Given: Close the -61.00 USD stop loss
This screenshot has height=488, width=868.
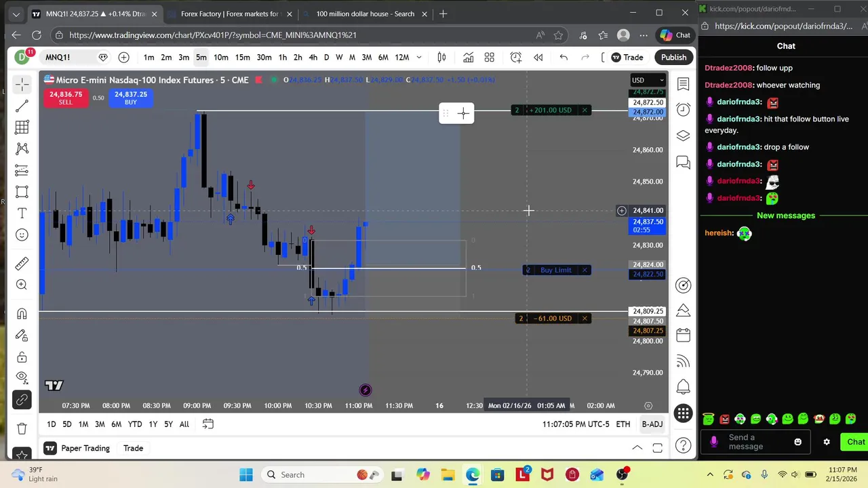Looking at the screenshot, I should tap(585, 319).
